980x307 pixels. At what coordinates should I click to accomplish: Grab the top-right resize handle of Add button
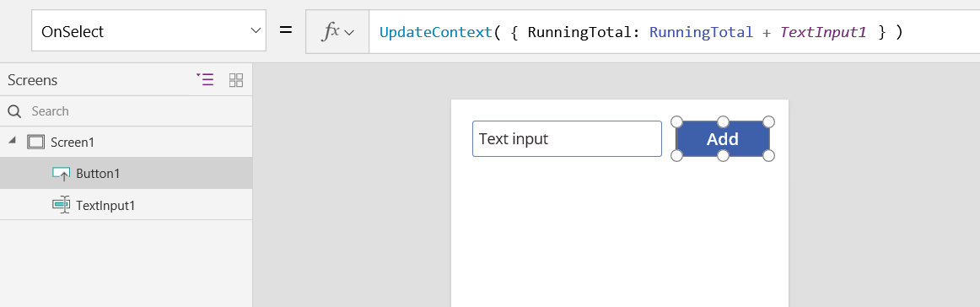click(x=769, y=121)
